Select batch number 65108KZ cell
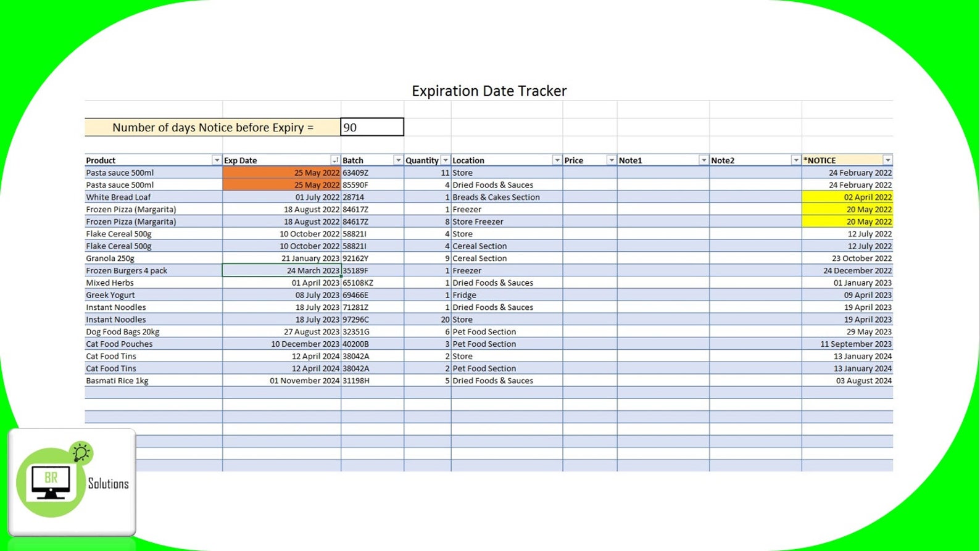The image size is (980, 551). coord(372,283)
